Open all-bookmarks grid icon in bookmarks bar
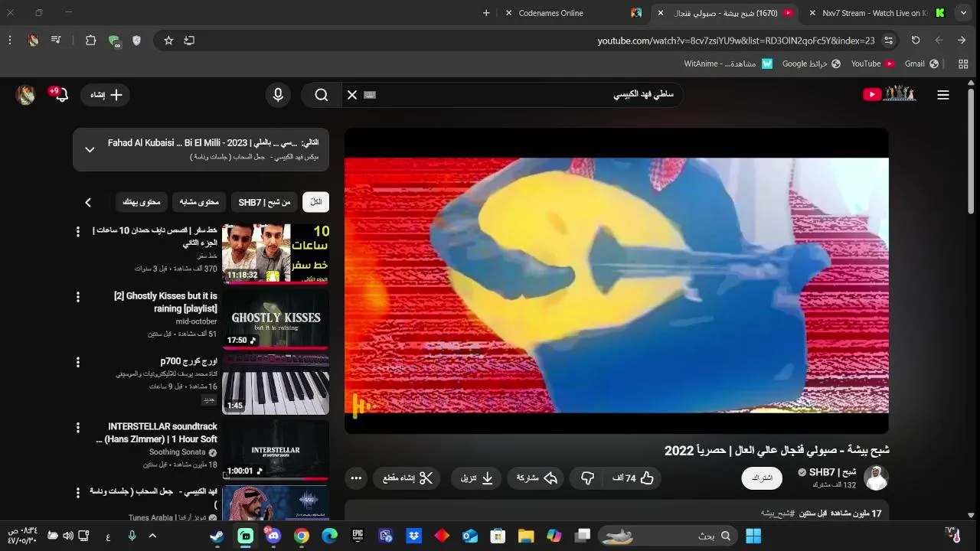 coord(963,64)
